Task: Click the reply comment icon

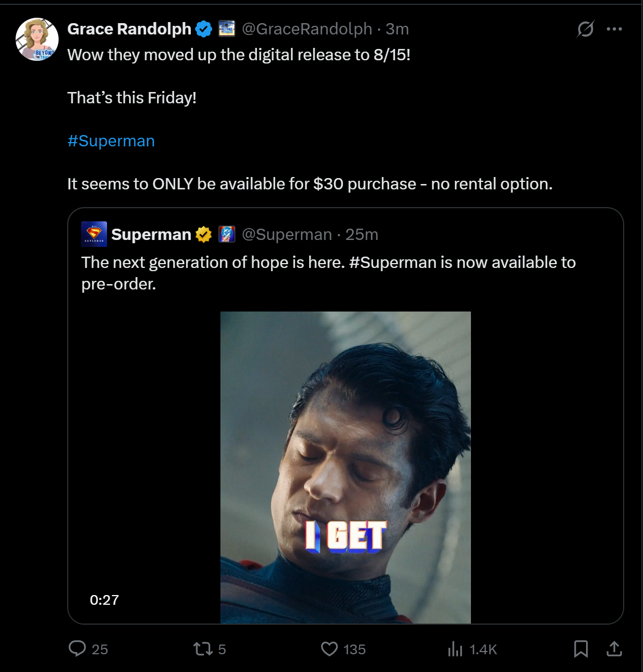Action: point(77,649)
